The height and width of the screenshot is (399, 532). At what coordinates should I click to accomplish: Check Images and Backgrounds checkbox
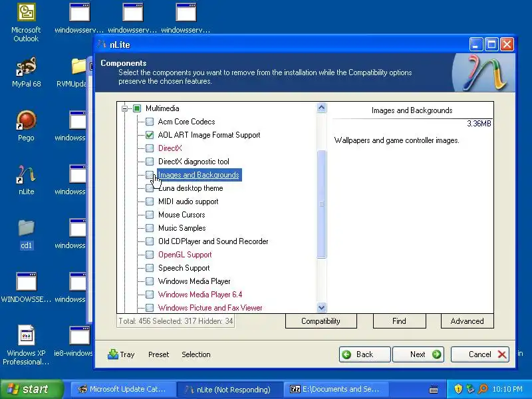click(149, 175)
